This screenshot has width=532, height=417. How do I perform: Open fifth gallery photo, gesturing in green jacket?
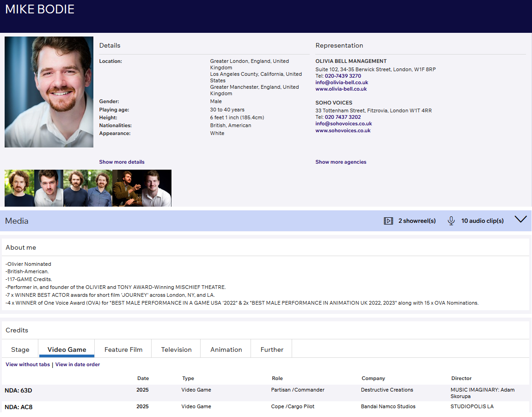(x=127, y=188)
